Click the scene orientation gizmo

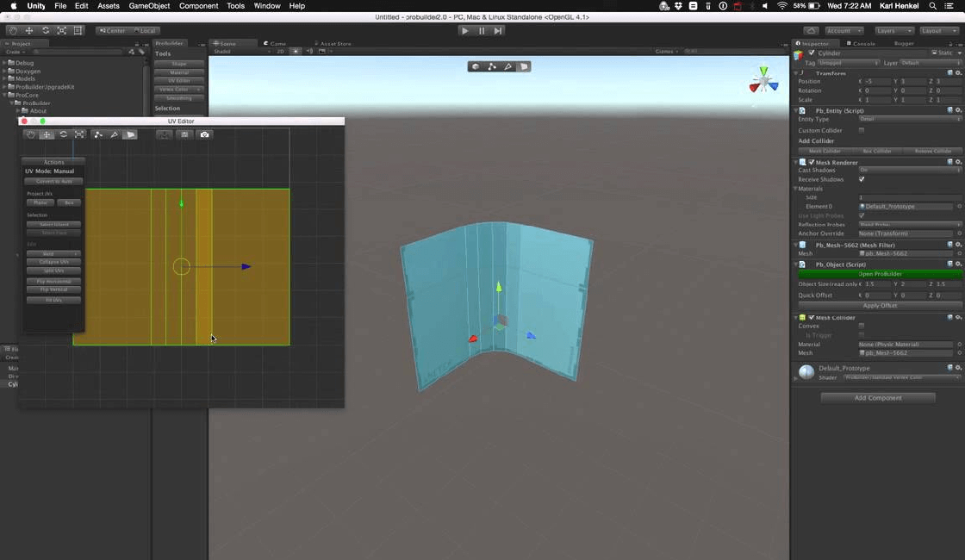click(763, 81)
